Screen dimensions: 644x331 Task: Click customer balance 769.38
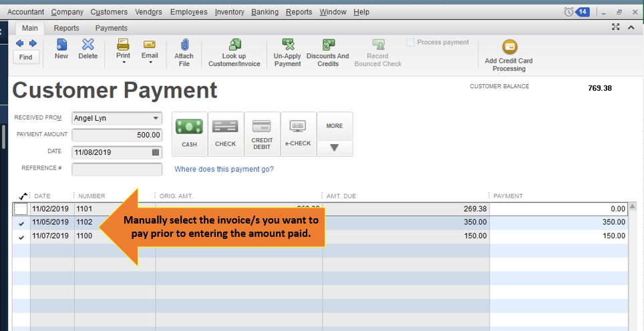pos(600,88)
